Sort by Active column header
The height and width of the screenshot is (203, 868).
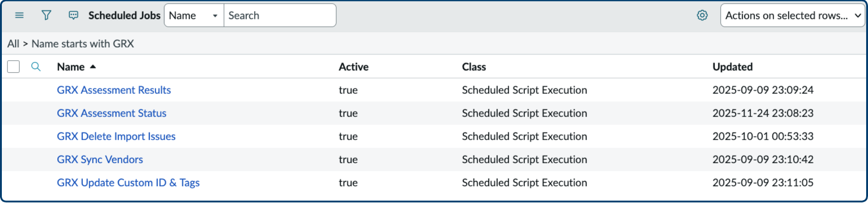point(353,67)
